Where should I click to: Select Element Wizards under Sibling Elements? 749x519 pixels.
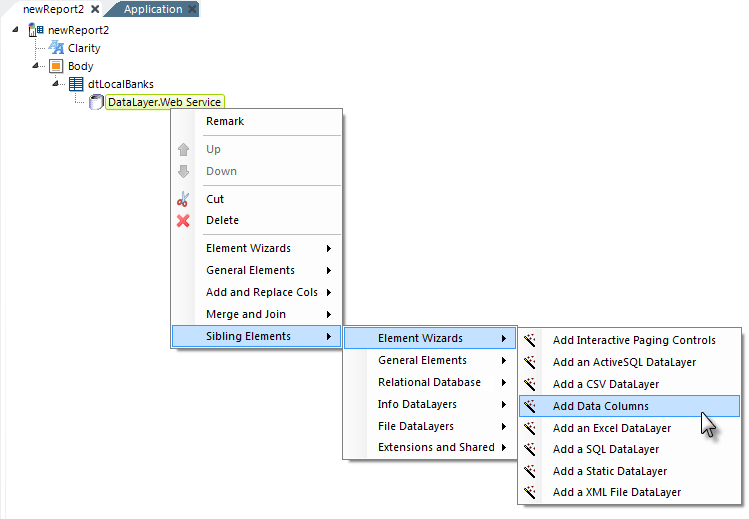coord(430,338)
